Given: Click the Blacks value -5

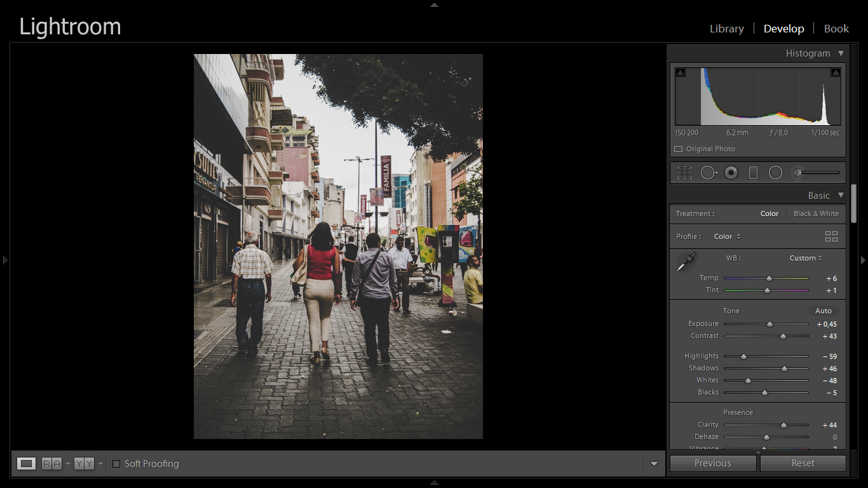Looking at the screenshot, I should click(x=831, y=393).
